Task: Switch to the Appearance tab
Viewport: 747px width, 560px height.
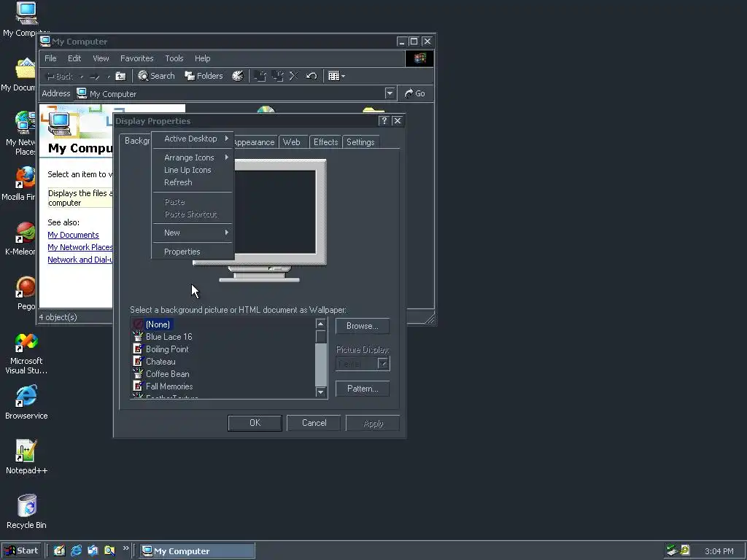Action: [x=255, y=142]
